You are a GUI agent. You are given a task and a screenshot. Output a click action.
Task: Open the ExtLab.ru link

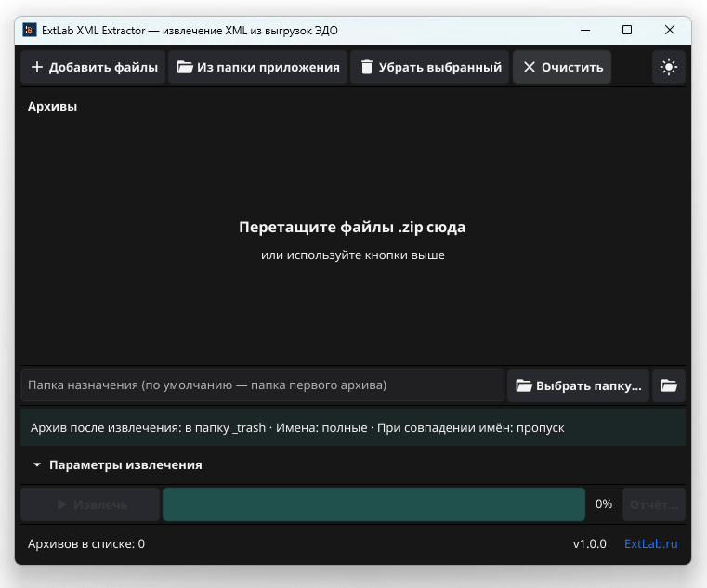(650, 543)
